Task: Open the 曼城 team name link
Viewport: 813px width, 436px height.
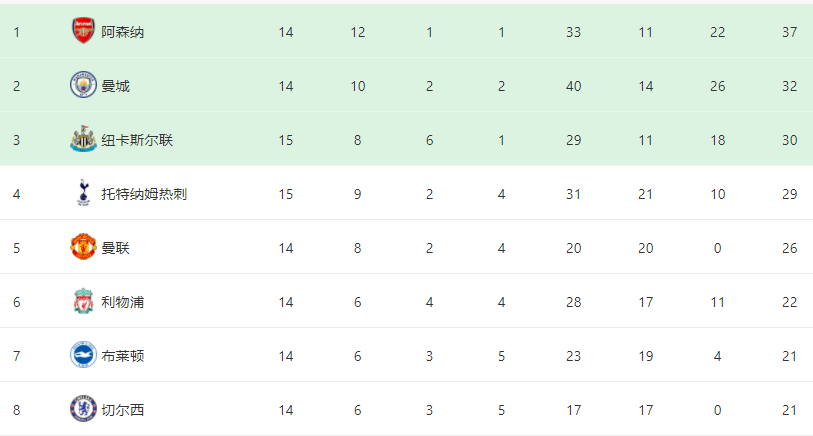Action: pos(115,86)
